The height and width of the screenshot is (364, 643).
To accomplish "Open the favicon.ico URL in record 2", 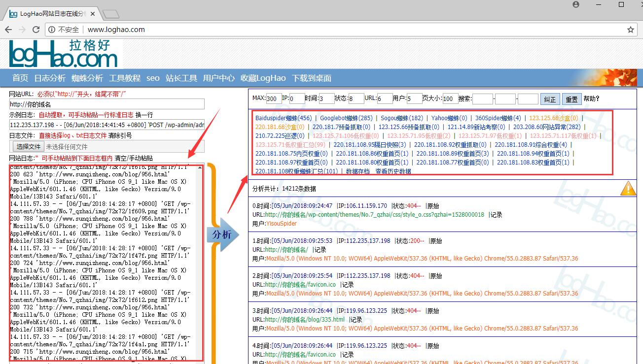I will tap(300, 285).
